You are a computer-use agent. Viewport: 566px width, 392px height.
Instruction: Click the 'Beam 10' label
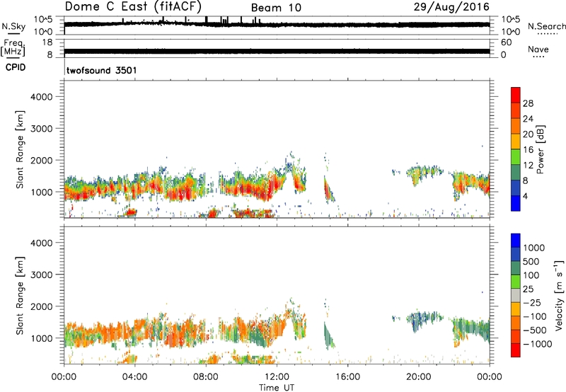pos(276,8)
